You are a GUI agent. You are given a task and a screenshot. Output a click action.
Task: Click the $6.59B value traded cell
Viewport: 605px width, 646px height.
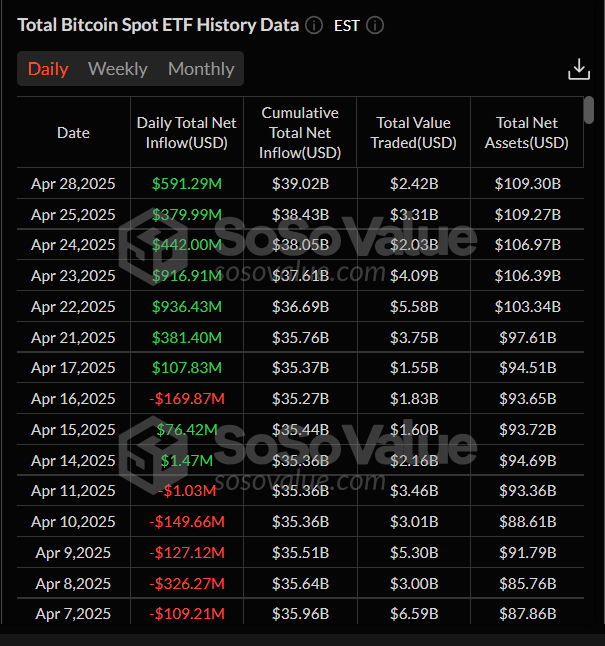coord(416,614)
